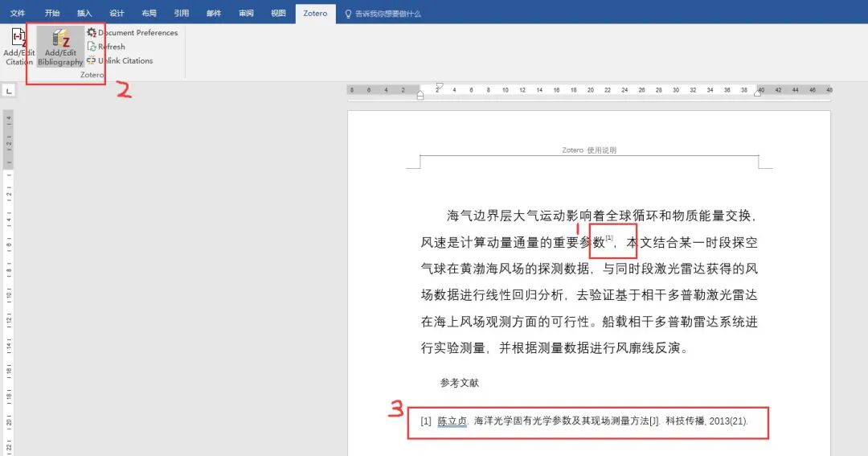This screenshot has height=456, width=868.
Task: Select the Zotero ribbon tab
Action: [315, 14]
